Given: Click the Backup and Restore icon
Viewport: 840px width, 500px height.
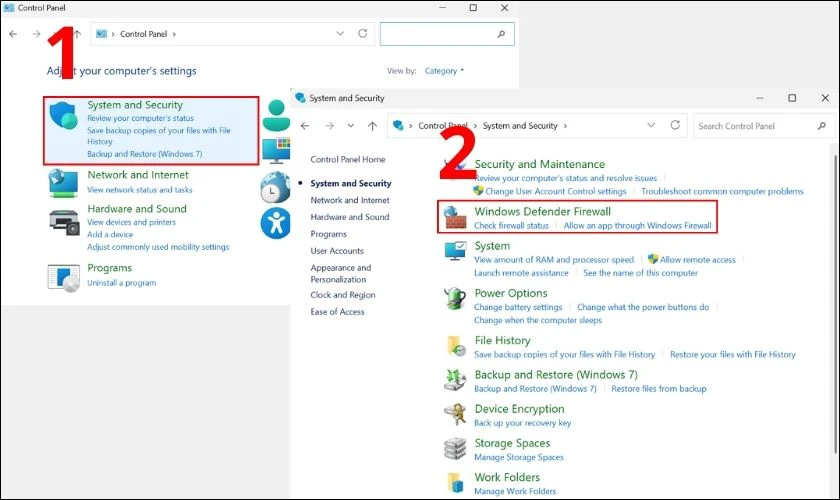Looking at the screenshot, I should click(455, 379).
